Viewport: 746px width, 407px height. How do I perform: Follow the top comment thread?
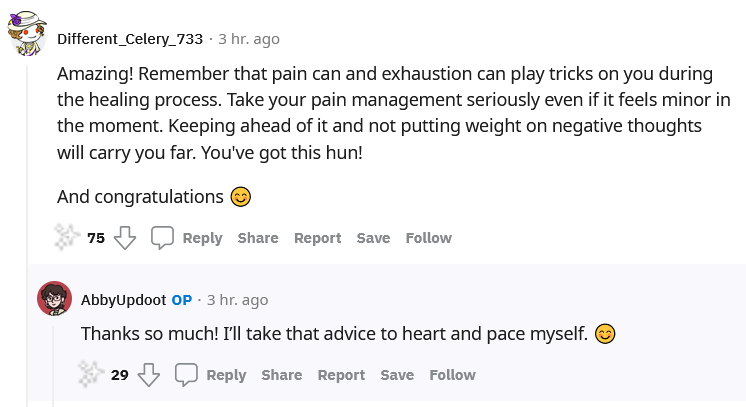pos(429,238)
